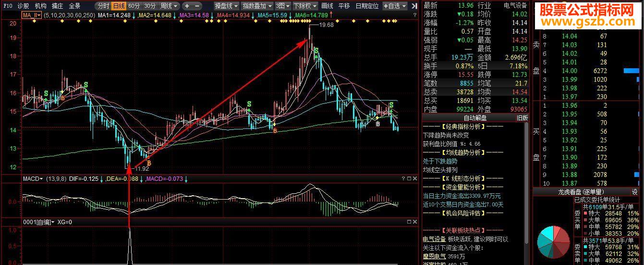Maximize the 0001 custom indicator panel

409,222
